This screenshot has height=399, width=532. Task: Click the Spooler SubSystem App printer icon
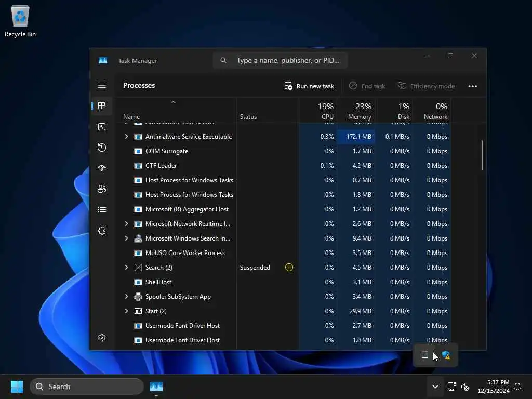[x=138, y=297]
